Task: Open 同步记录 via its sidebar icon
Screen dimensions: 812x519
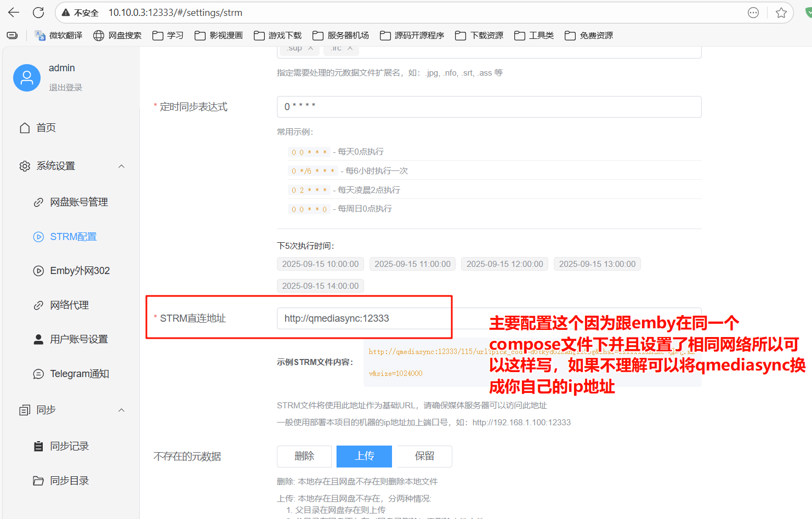Action: [x=38, y=446]
